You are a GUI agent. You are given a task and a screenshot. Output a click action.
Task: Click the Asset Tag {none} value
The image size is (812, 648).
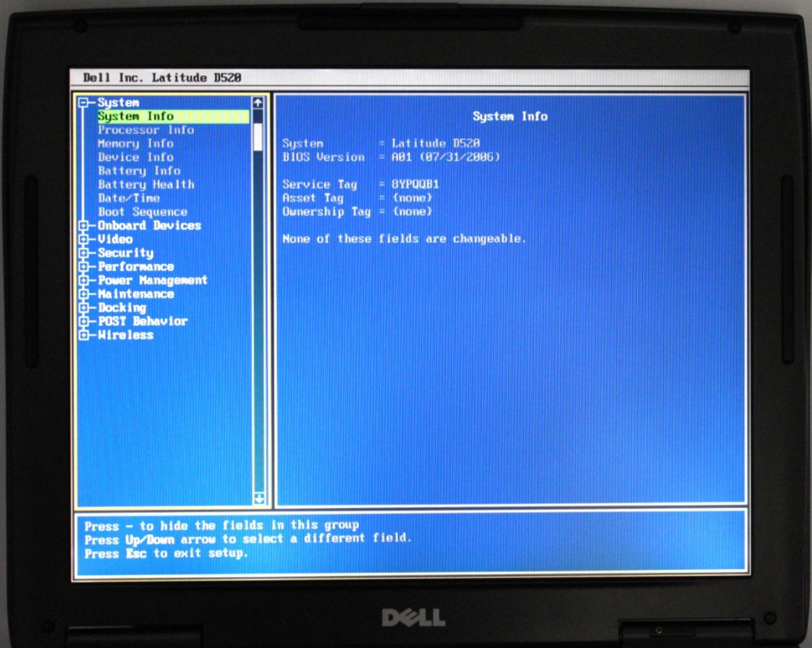tap(412, 198)
